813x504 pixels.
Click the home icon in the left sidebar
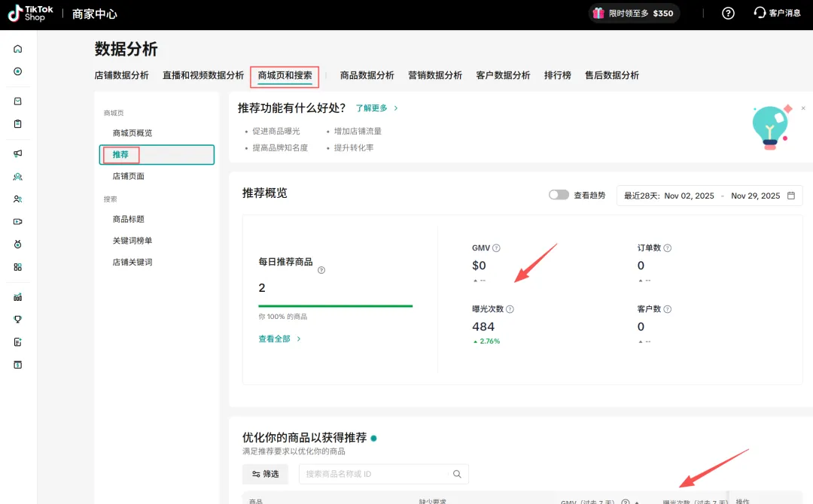(x=17, y=49)
